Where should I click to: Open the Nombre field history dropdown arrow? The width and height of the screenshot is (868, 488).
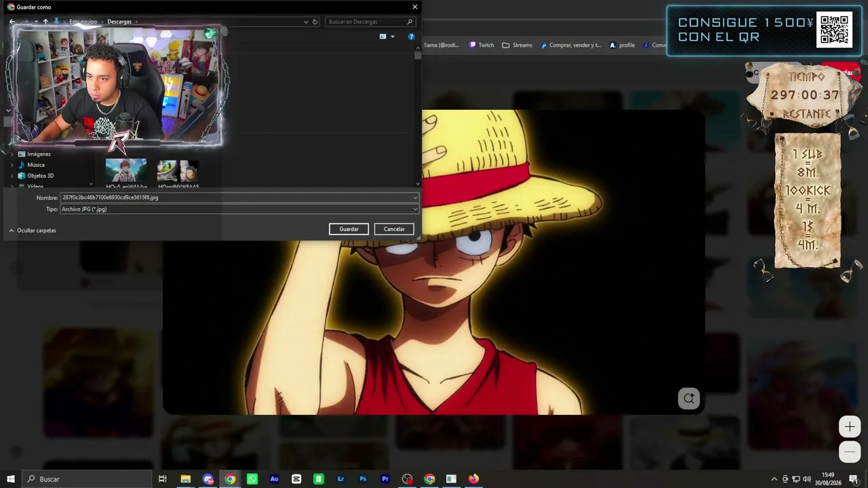point(415,197)
